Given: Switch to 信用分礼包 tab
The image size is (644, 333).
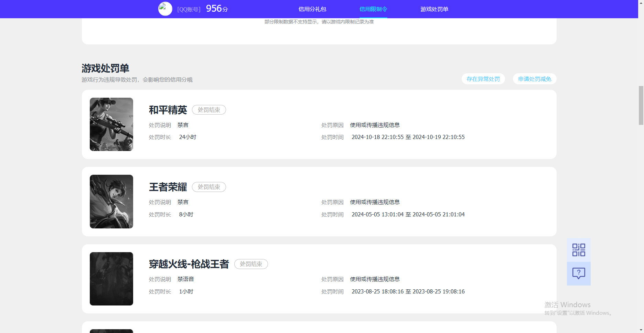Looking at the screenshot, I should pos(312,9).
